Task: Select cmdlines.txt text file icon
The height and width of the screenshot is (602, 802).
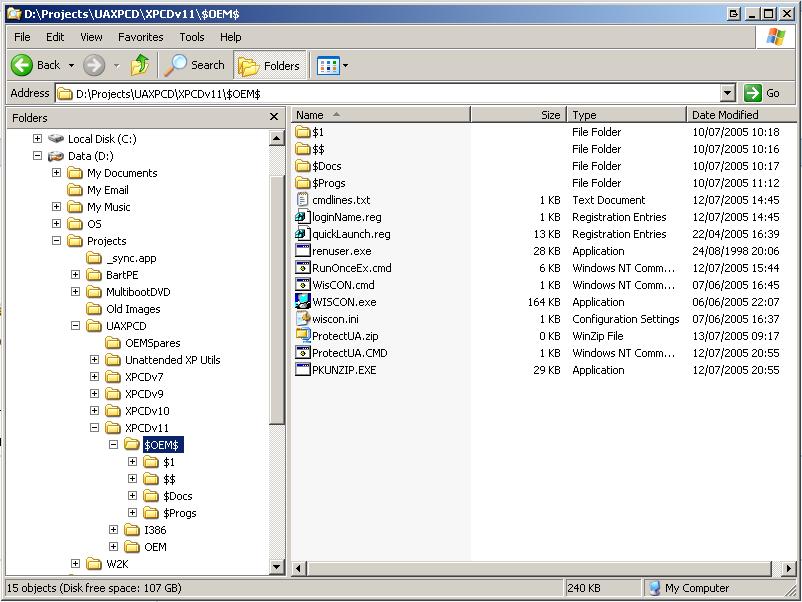Action: click(x=303, y=199)
